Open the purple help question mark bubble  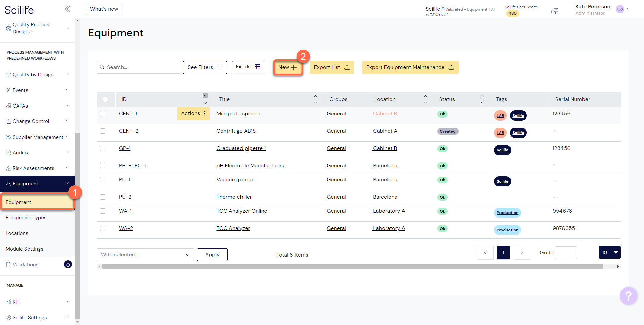(628, 296)
